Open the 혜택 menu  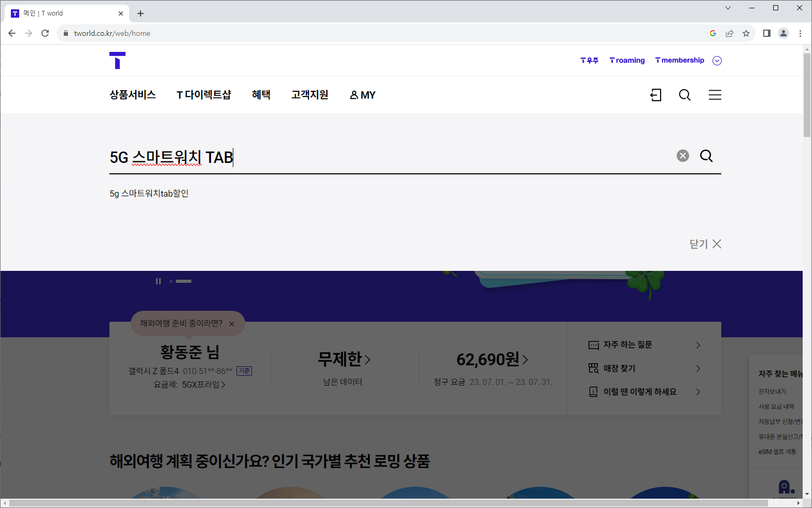tap(261, 95)
